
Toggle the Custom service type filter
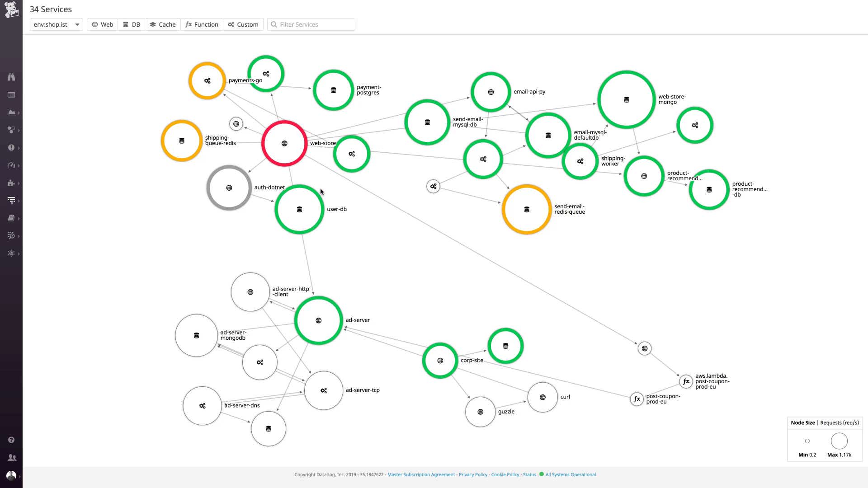[x=243, y=24]
